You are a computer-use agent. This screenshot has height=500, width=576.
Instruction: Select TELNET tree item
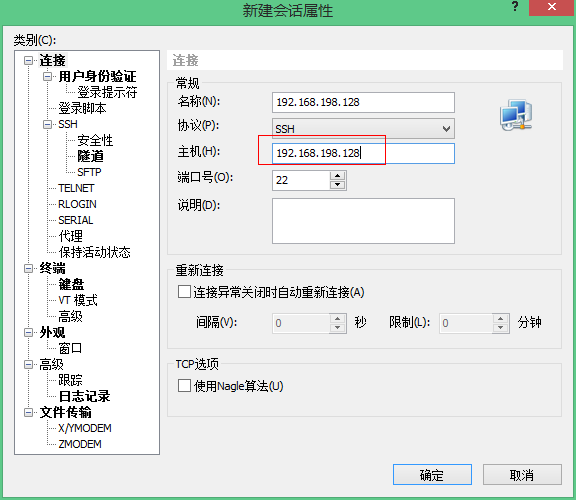click(x=76, y=188)
